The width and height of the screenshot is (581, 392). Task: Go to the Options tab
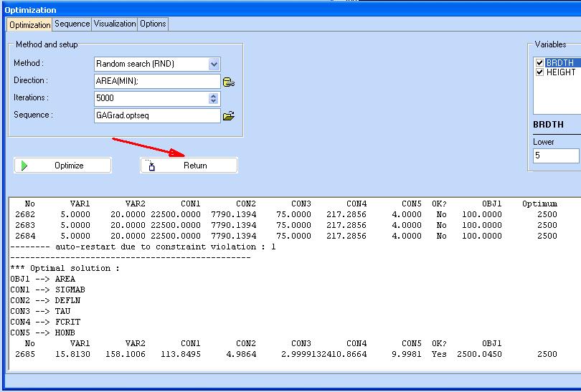pyautogui.click(x=153, y=24)
